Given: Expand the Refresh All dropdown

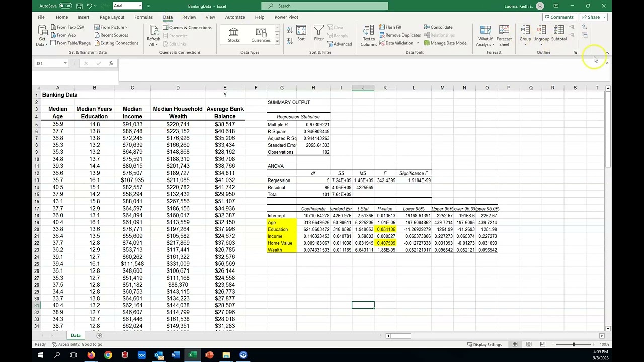Looking at the screenshot, I should 153,44.
